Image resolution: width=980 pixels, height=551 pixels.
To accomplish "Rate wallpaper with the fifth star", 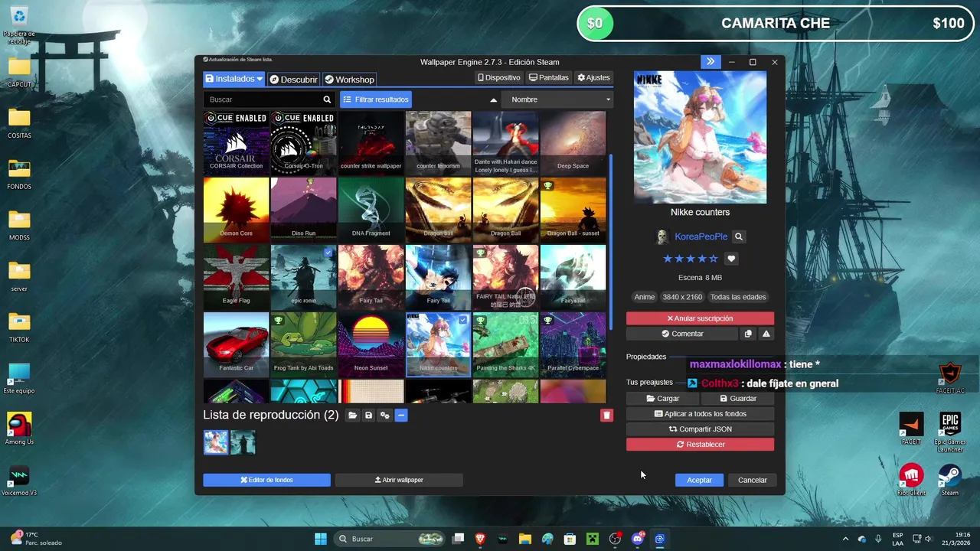I will [x=714, y=259].
